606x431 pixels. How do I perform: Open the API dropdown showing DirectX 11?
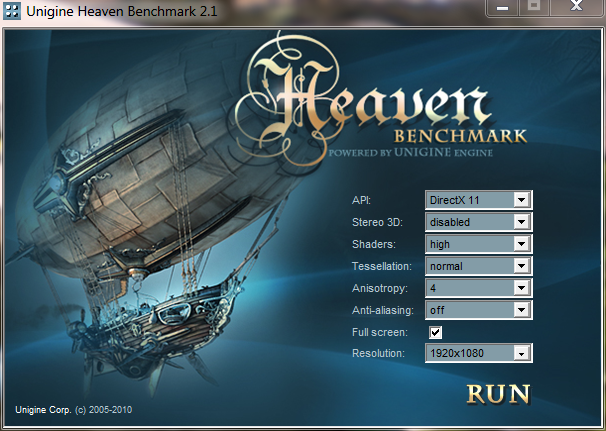(x=478, y=200)
